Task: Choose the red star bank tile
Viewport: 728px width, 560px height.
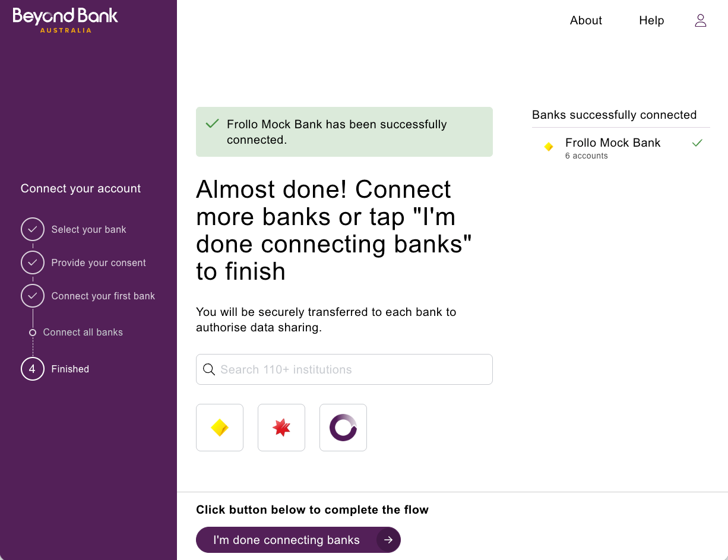Action: click(x=281, y=428)
